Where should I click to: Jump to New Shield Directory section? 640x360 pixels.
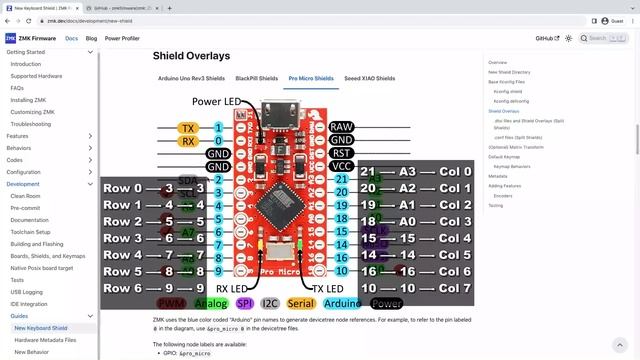[x=509, y=72]
